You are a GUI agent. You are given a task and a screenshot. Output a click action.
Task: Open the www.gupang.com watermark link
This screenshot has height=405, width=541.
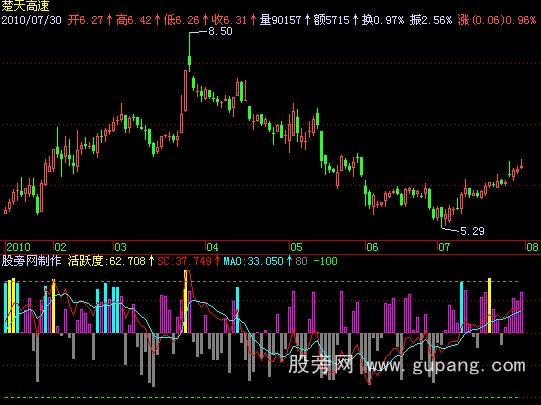click(x=446, y=365)
